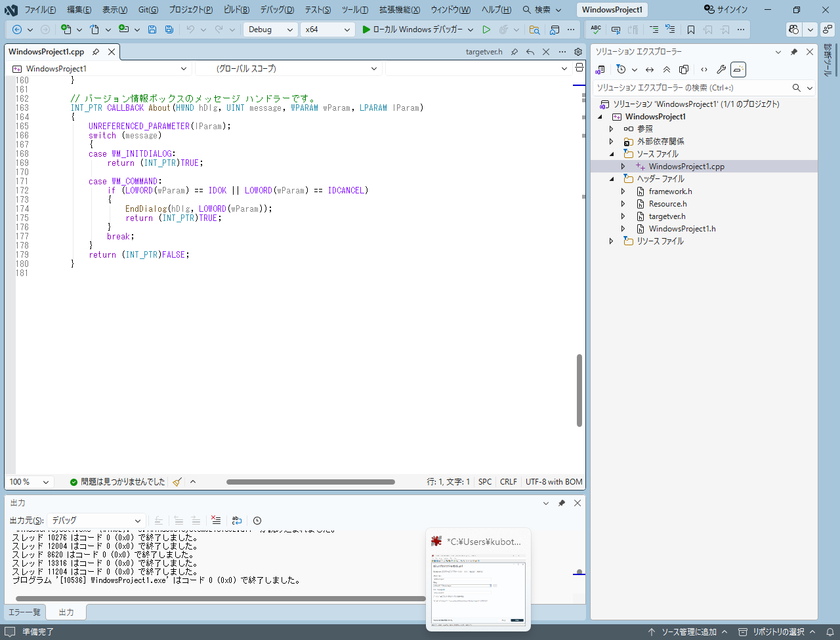Open the x64 platform dropdown

click(x=327, y=30)
